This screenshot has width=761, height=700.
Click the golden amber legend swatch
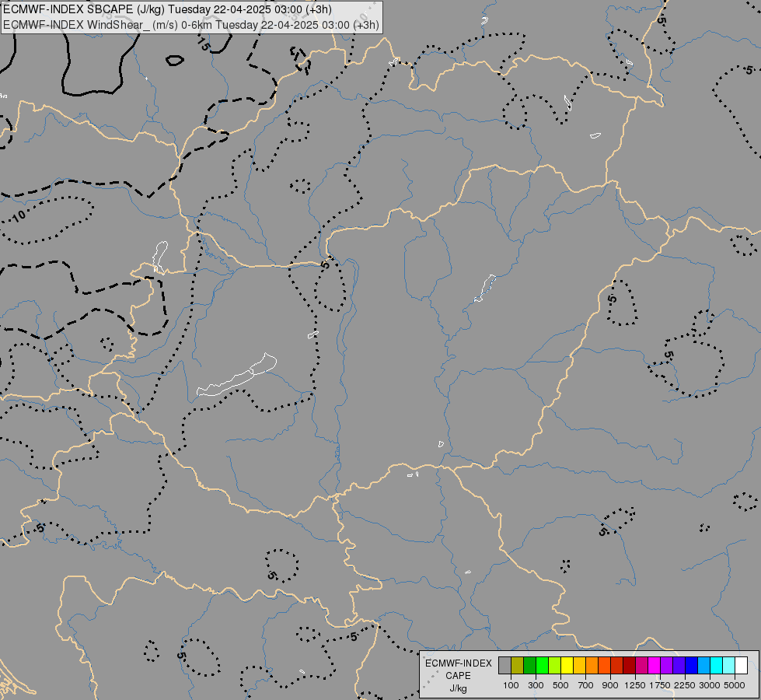click(579, 665)
